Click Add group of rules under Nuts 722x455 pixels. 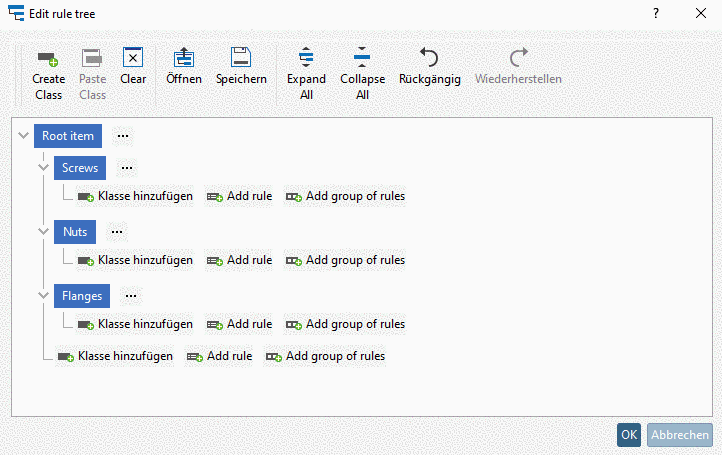tap(345, 260)
